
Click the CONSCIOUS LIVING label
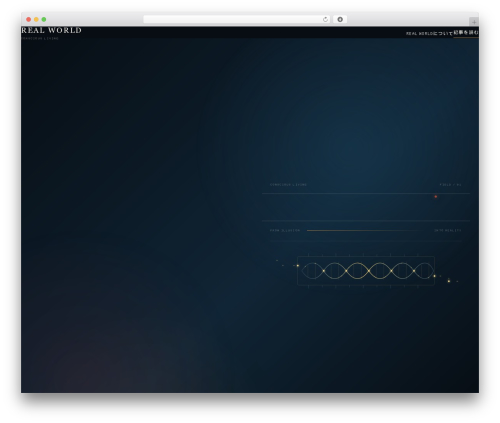(288, 185)
